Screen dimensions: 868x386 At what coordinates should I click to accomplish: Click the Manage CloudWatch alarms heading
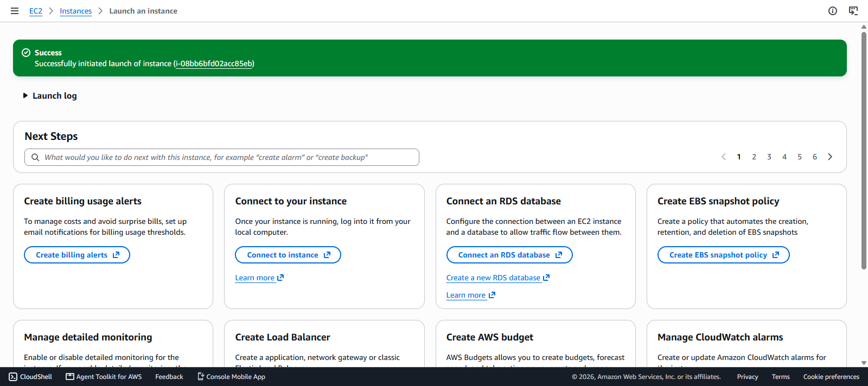tap(720, 337)
